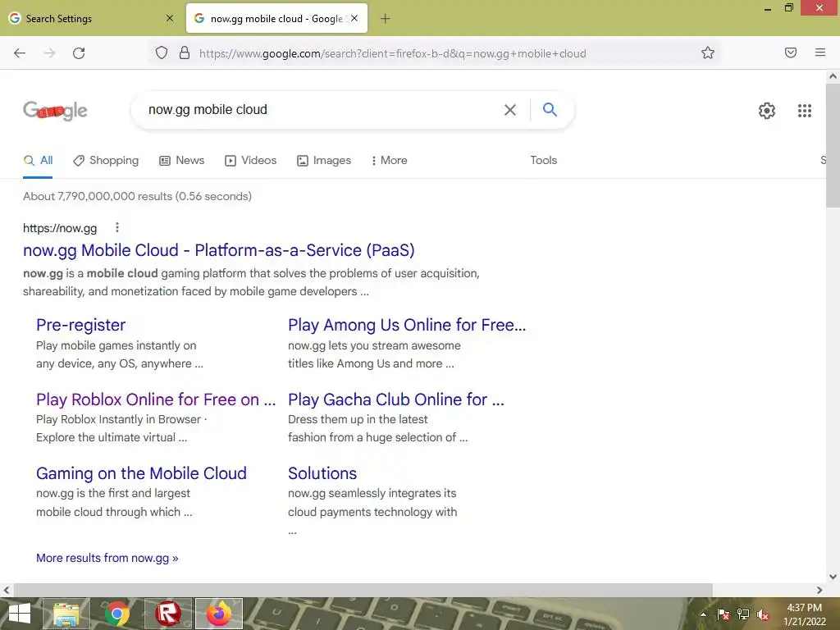Viewport: 840px width, 630px height.
Task: Show hidden system tray icons
Action: [x=703, y=614]
